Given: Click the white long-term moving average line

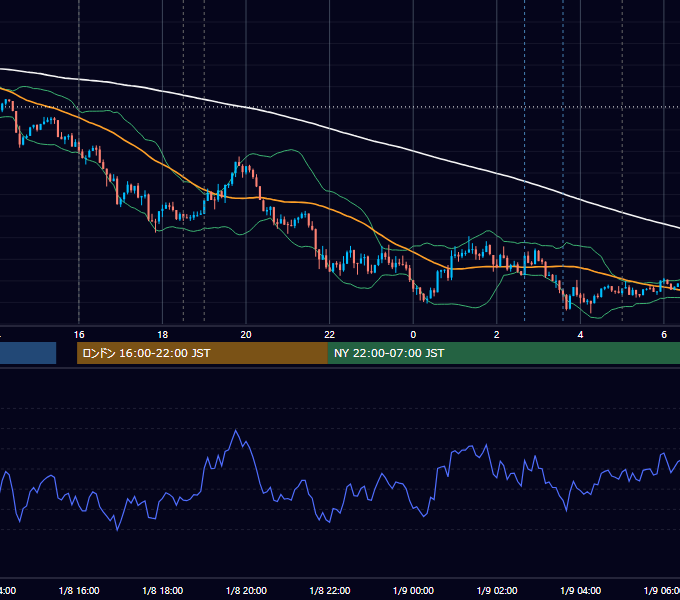Looking at the screenshot, I should [x=330, y=129].
